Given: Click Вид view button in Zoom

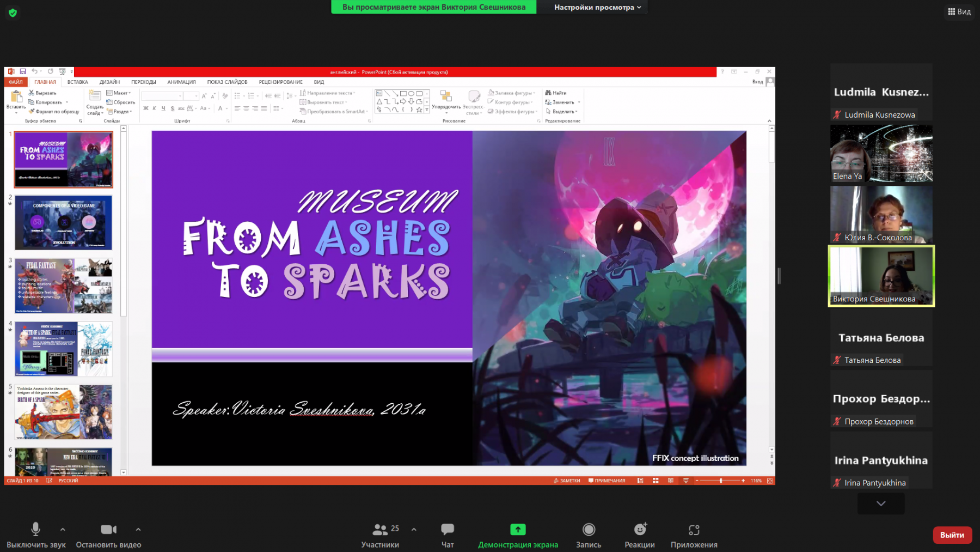Looking at the screenshot, I should click(959, 11).
